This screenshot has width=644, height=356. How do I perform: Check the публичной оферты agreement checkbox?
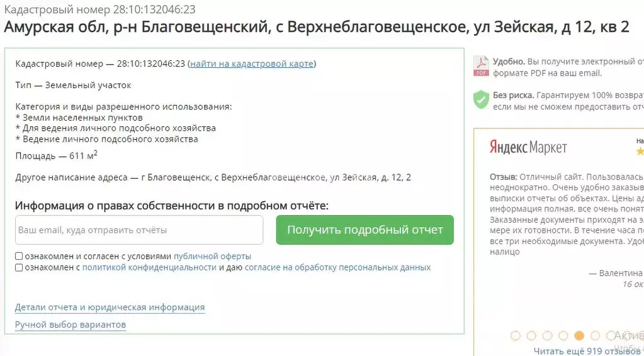point(19,257)
